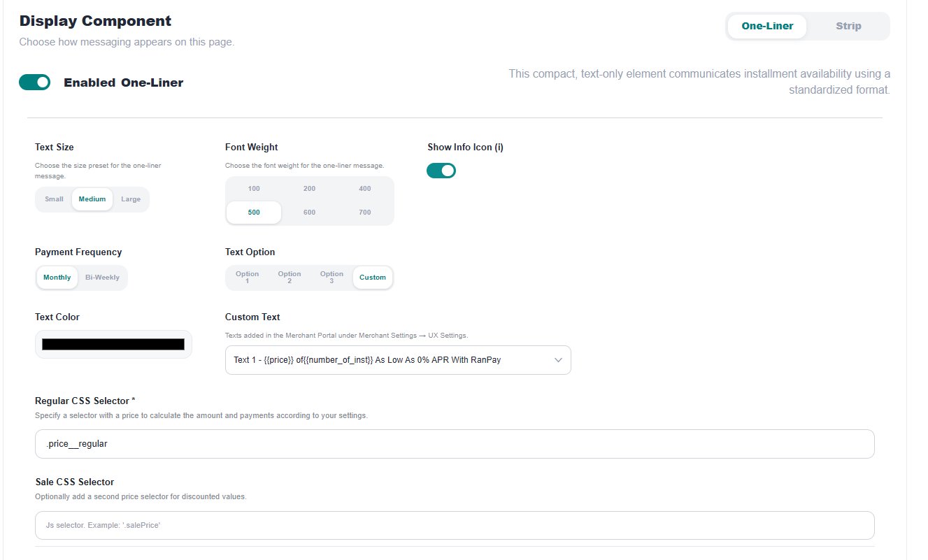Screen dimensions: 928x560
Task: Click the Sale CSS Selector input field
Action: coord(455,525)
